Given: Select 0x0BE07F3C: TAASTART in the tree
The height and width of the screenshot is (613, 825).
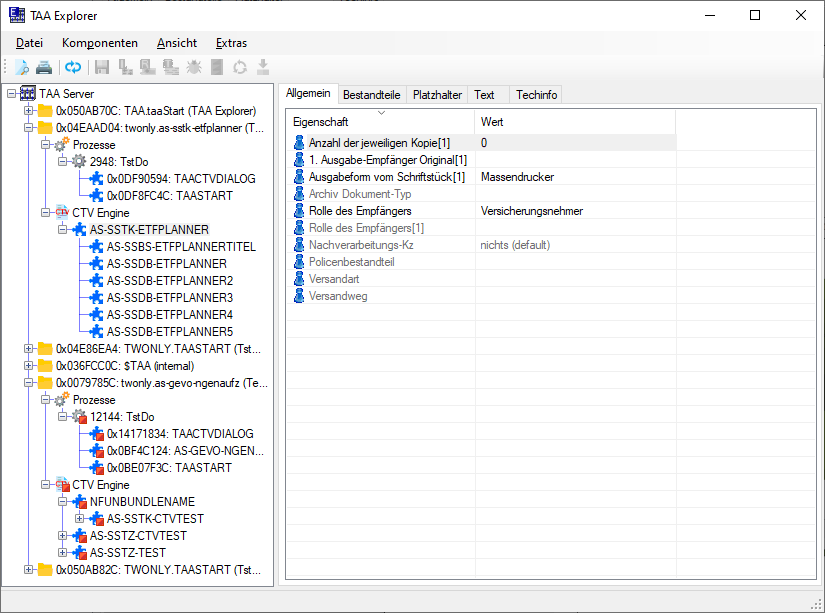Looking at the screenshot, I should click(176, 468).
